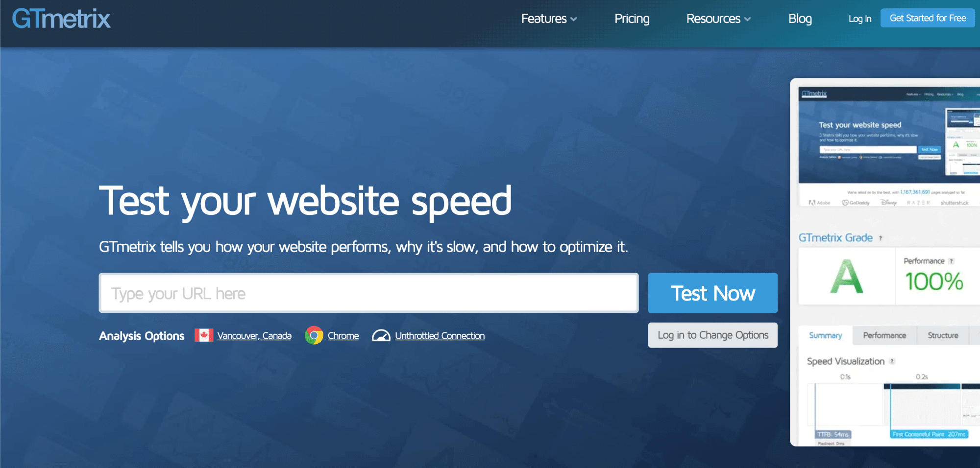Click the Speed Visualization help icon
980x468 pixels.
(892, 361)
